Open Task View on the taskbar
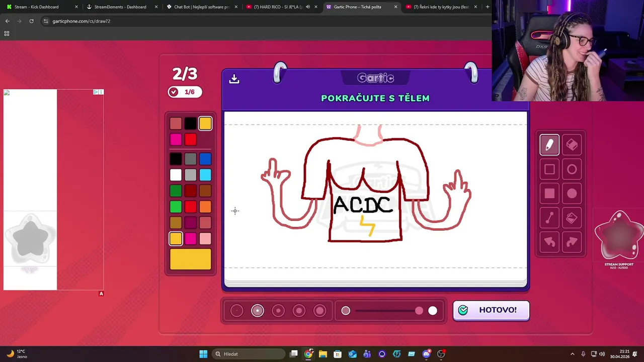Viewport: 644px width, 362px height. pyautogui.click(x=294, y=354)
